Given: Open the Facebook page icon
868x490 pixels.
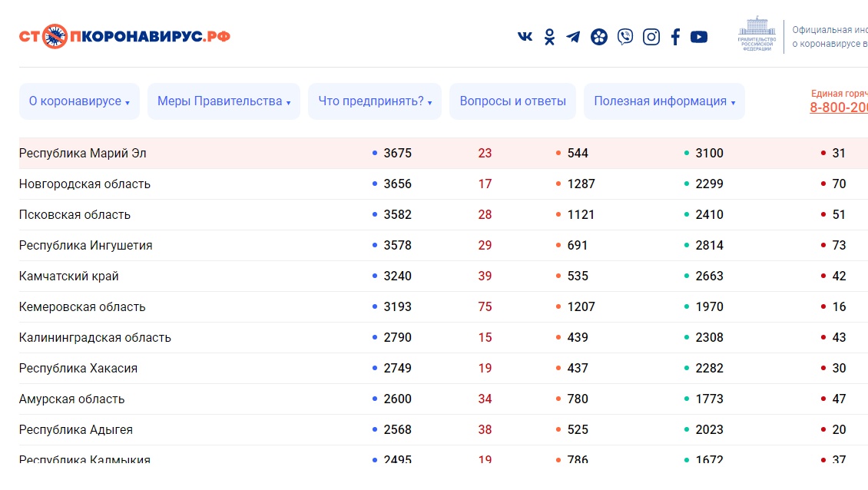Looking at the screenshot, I should click(x=675, y=37).
